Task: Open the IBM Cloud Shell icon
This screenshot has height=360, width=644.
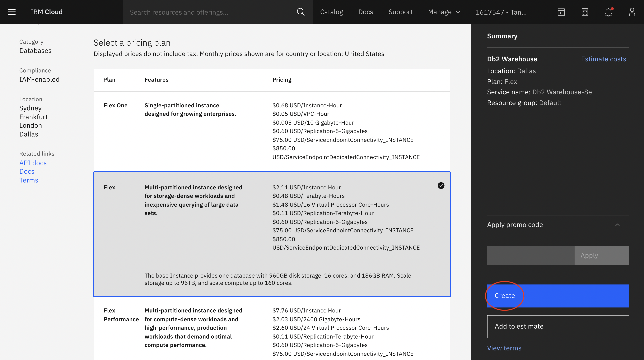Action: (561, 12)
